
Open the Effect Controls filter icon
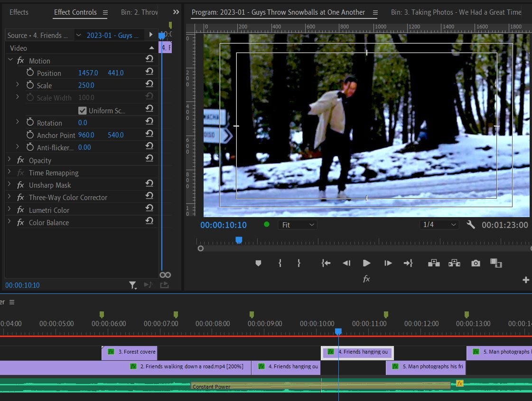tap(133, 285)
